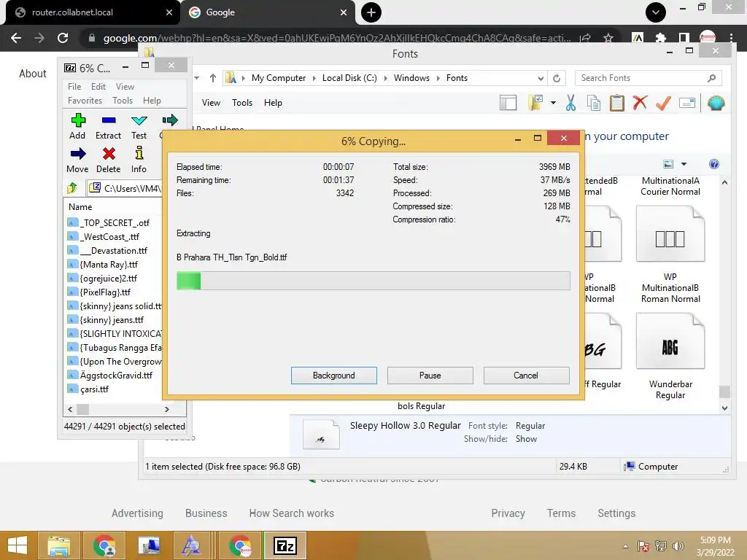Open the How Search works link
747x560 pixels.
(292, 513)
